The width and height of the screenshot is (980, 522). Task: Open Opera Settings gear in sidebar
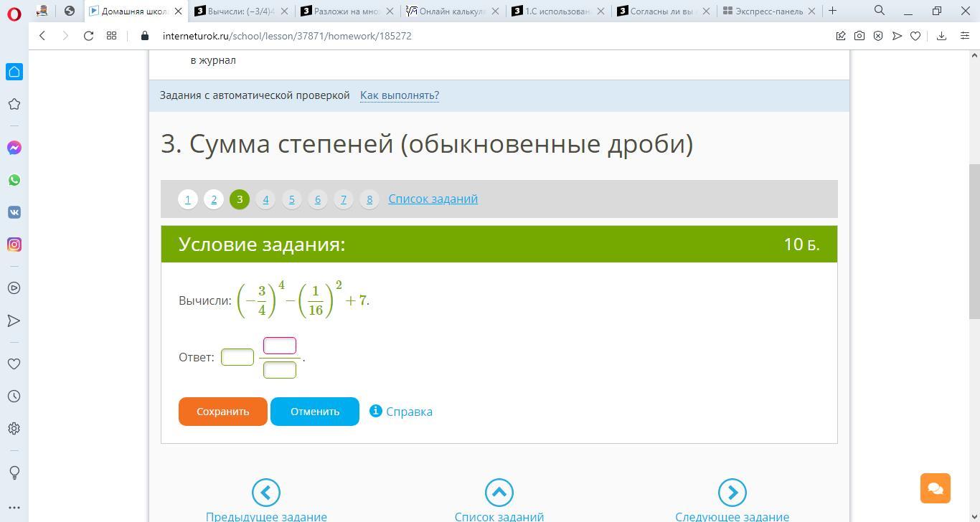[14, 429]
